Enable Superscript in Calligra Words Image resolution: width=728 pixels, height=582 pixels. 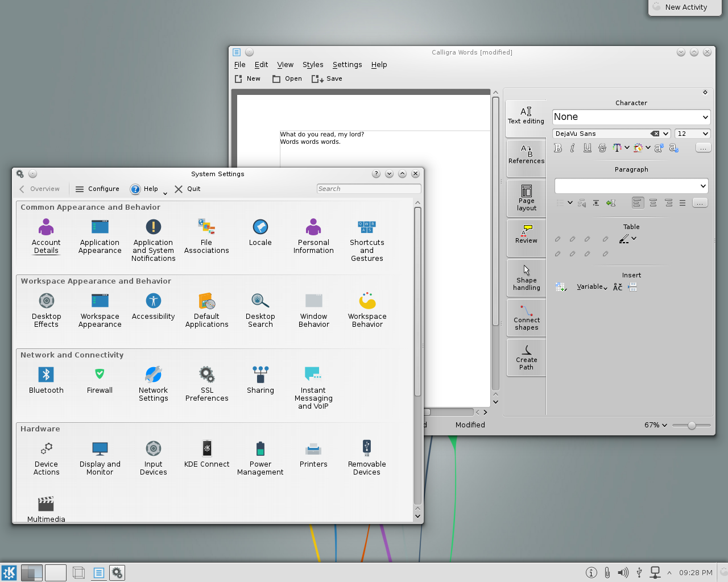[x=659, y=148]
